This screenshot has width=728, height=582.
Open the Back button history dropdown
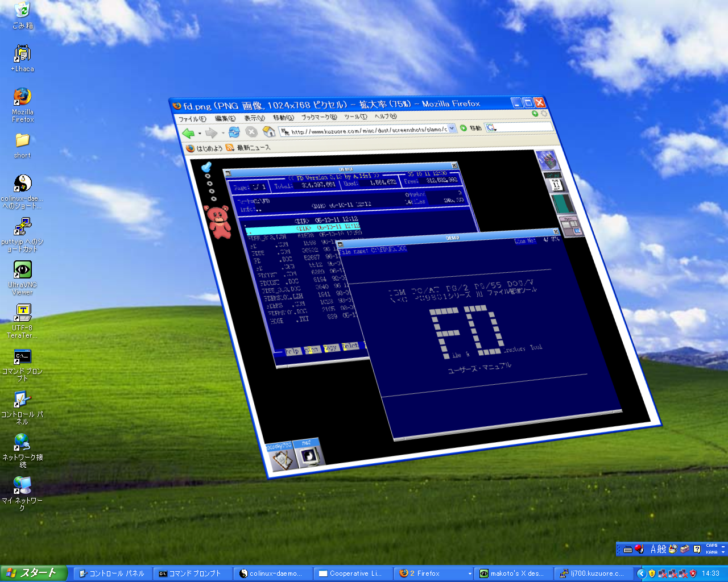pyautogui.click(x=200, y=134)
